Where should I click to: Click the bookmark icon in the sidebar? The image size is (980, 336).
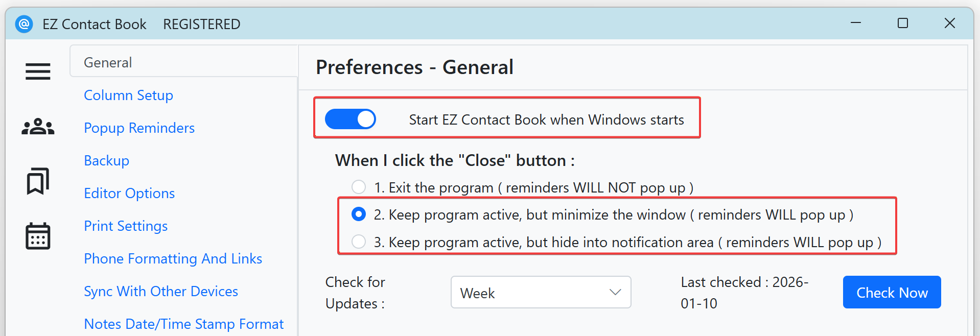click(37, 181)
